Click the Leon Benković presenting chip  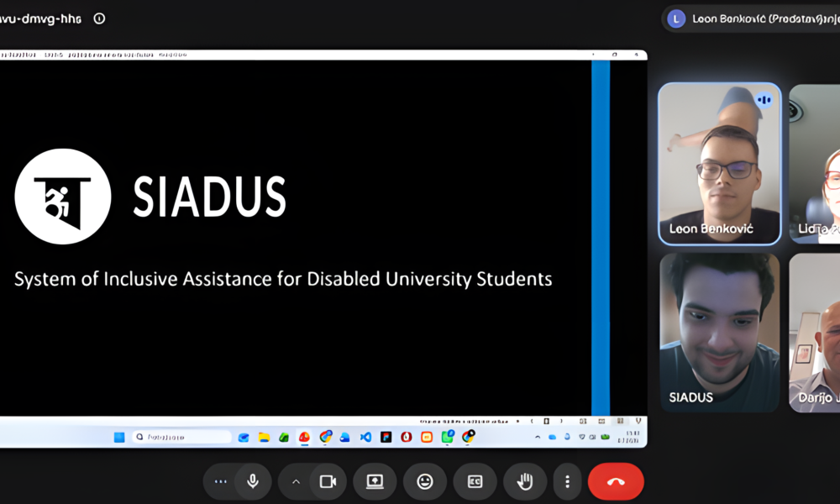(751, 18)
